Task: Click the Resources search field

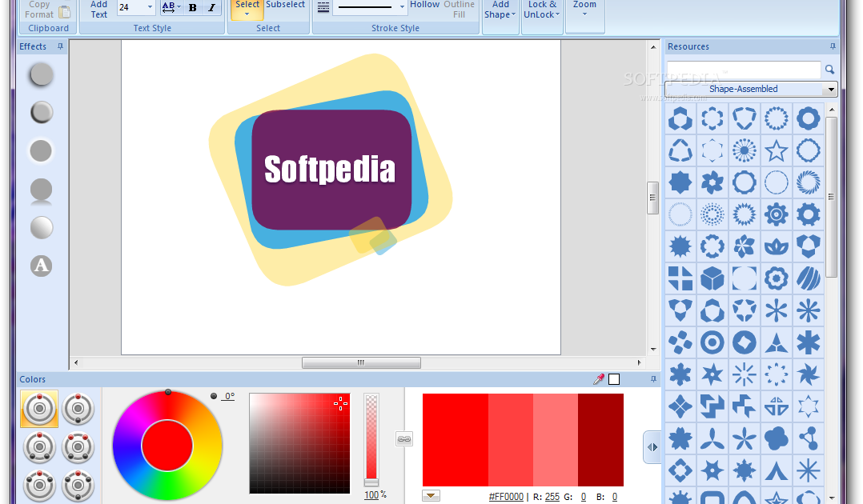Action: click(744, 70)
